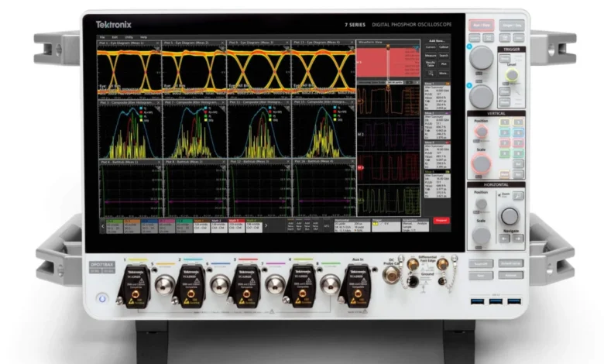Select the Cursors button under Add New
Screen dimensions: 604x364
(431, 47)
